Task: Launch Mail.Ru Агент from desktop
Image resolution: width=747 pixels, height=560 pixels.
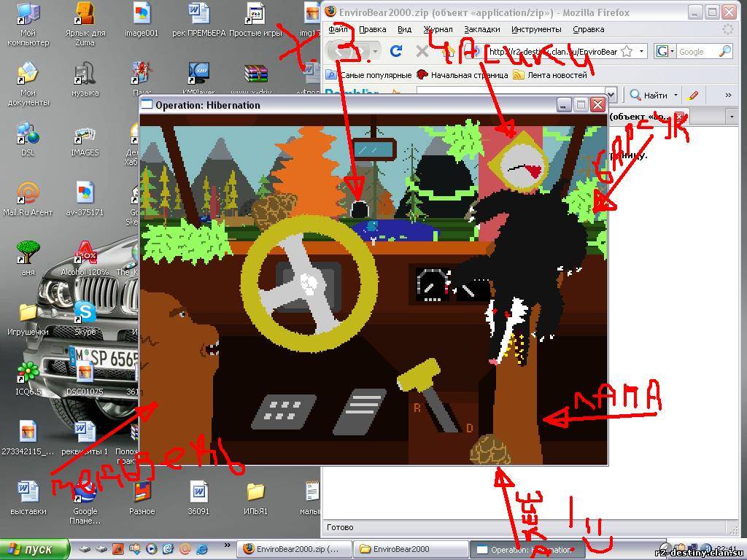Action: click(x=28, y=199)
